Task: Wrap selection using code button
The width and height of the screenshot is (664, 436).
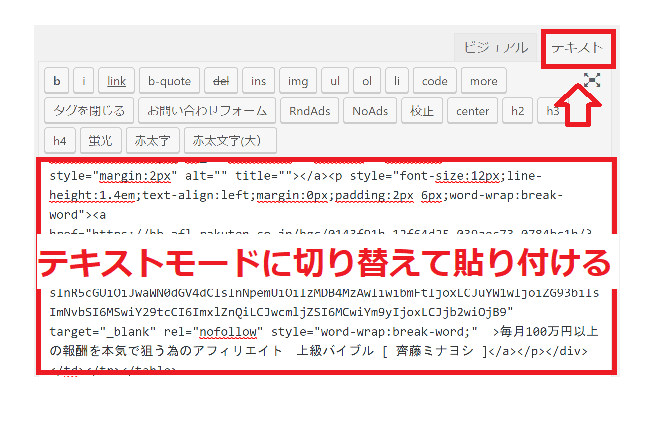Action: 434,80
